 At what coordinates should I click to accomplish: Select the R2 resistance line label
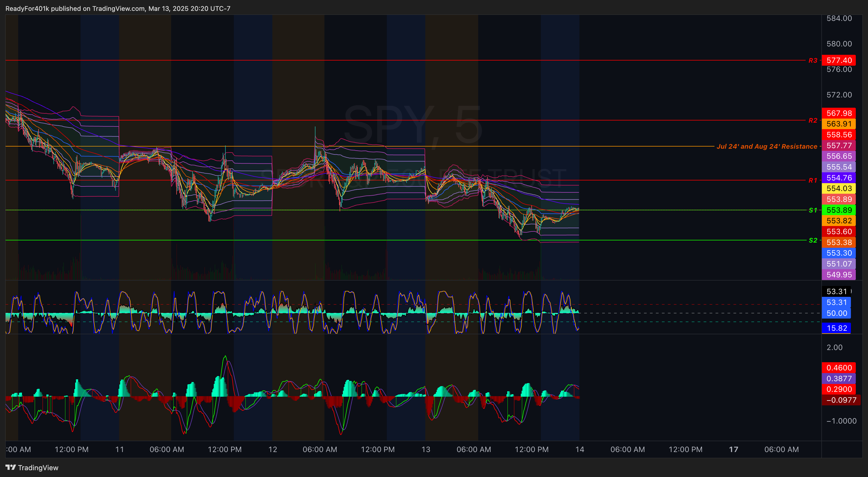click(813, 120)
